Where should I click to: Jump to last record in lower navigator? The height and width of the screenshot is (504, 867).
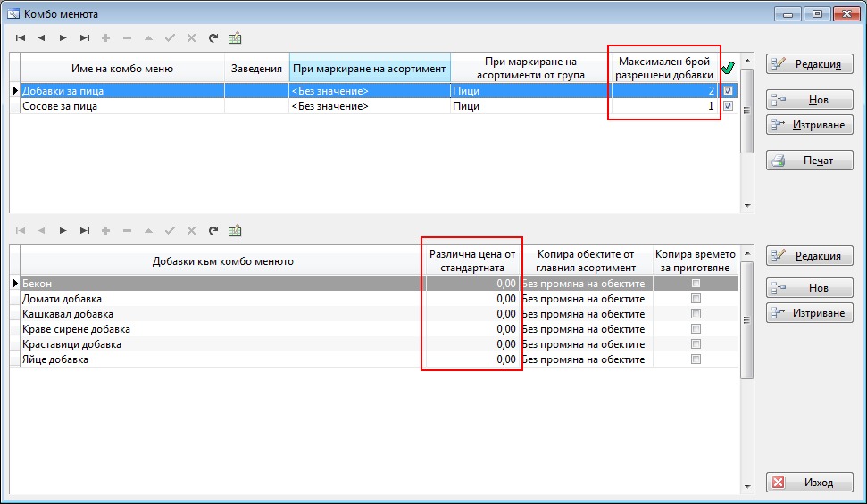click(84, 231)
